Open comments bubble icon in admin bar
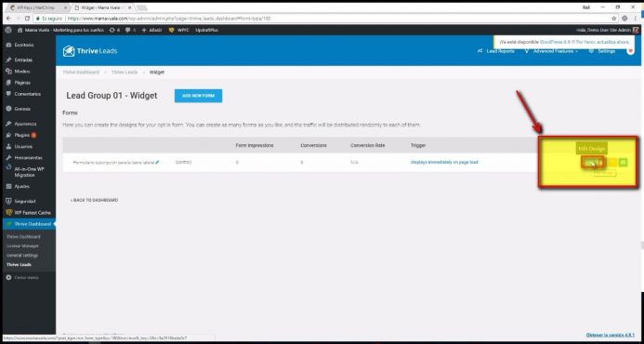The height and width of the screenshot is (344, 644). click(130, 30)
